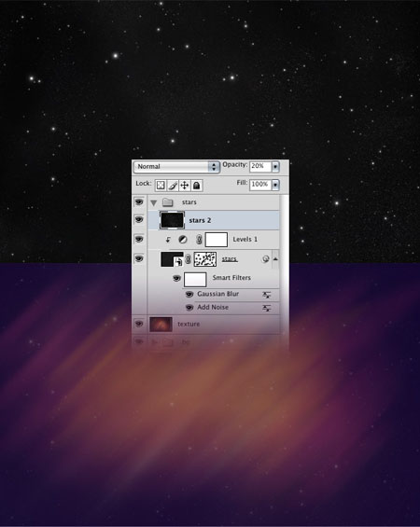The height and width of the screenshot is (527, 420).
Task: Click the 'stars' group name
Action: 189,202
